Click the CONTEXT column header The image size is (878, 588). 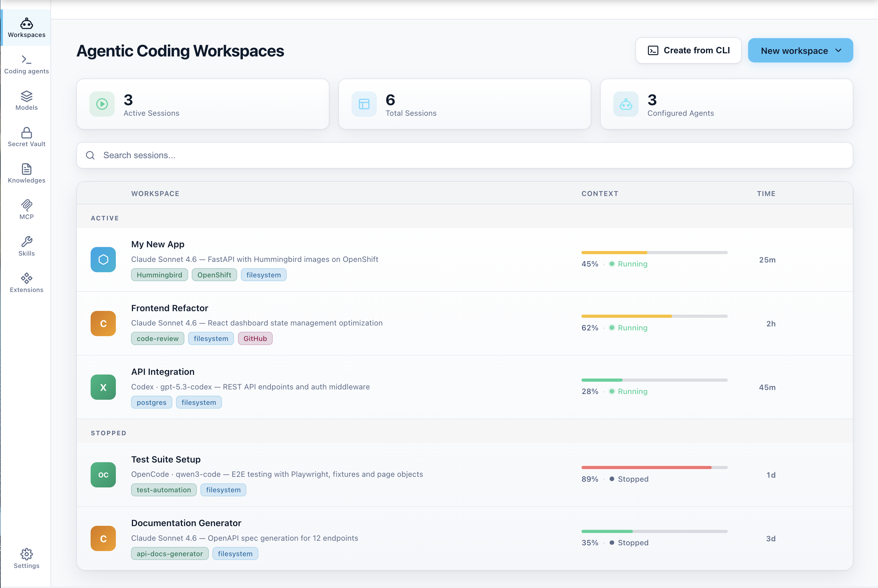coord(600,193)
